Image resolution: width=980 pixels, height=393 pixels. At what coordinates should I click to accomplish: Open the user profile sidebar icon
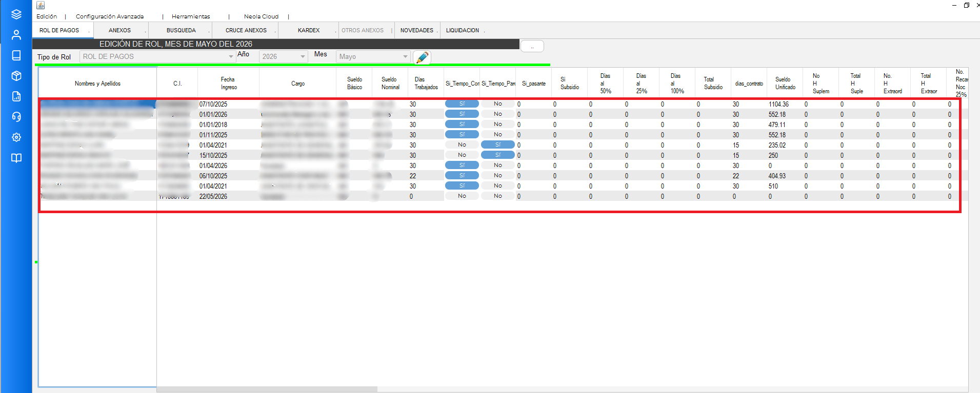pos(16,35)
